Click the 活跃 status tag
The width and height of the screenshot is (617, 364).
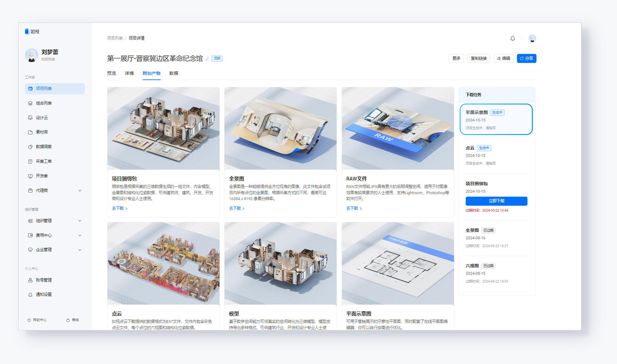point(217,58)
